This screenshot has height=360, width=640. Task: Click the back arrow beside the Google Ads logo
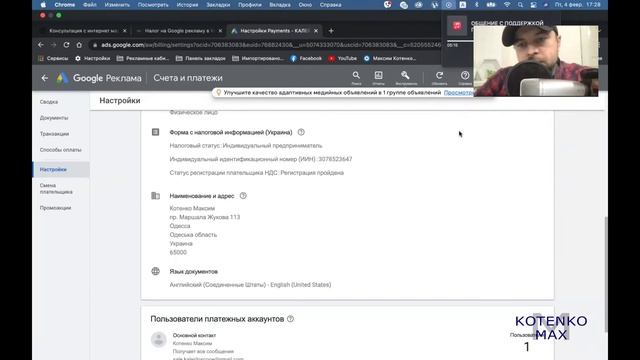[44, 78]
